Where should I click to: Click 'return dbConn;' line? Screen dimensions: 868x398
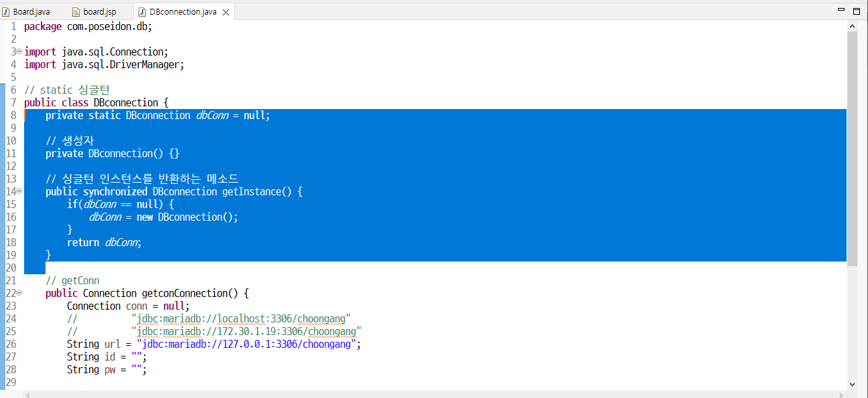point(104,243)
